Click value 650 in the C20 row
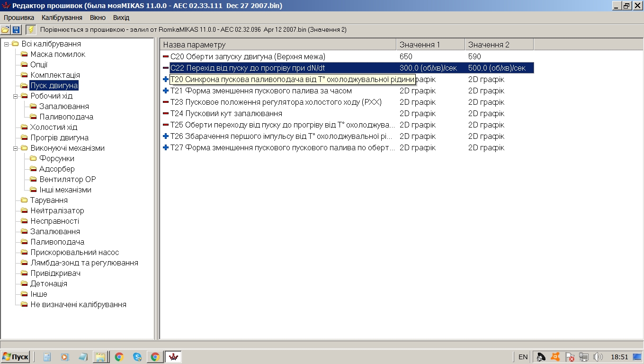Screen dimensions: 644x364 coord(406,56)
